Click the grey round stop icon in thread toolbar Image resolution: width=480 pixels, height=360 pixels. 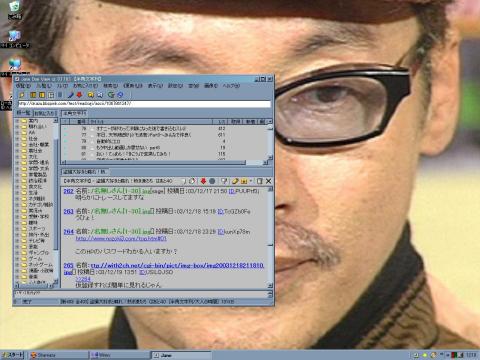point(212,181)
